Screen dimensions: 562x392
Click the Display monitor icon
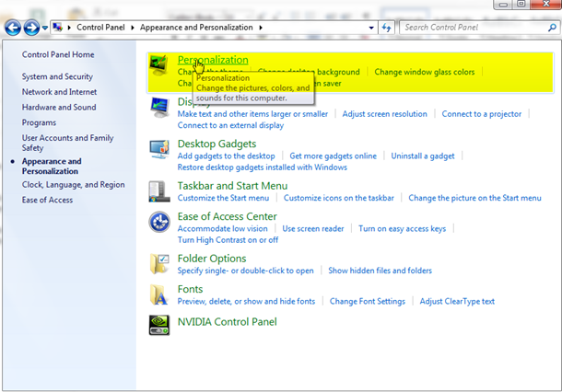coord(159,108)
